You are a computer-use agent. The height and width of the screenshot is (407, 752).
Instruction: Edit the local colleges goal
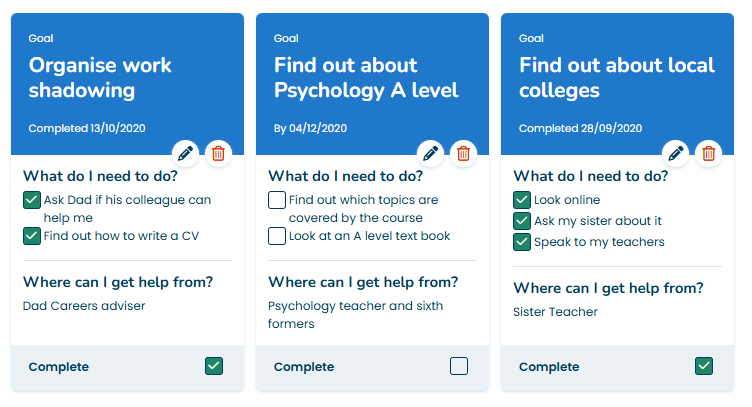click(676, 153)
